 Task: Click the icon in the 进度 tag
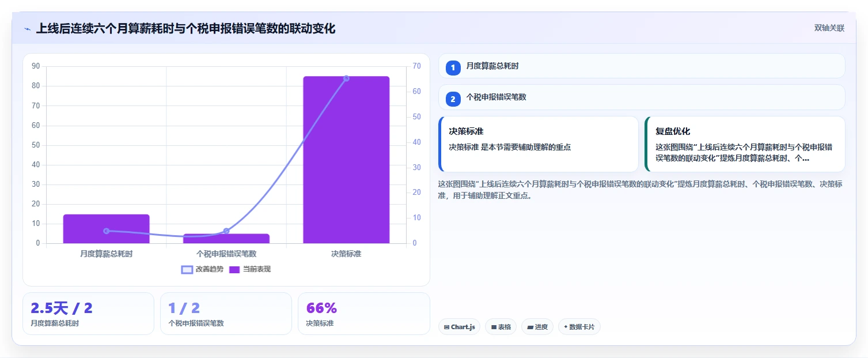[530, 327]
